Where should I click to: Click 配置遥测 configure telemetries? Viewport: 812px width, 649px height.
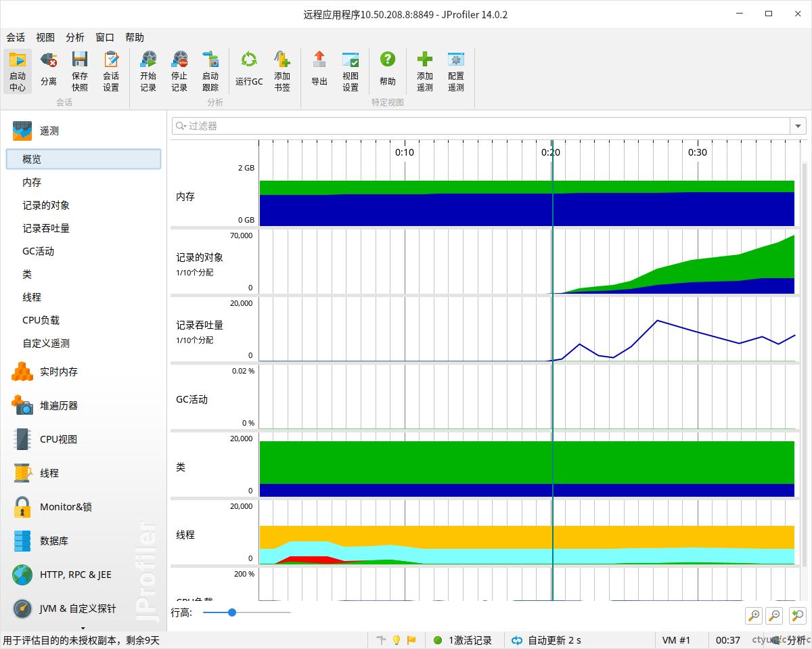point(456,71)
